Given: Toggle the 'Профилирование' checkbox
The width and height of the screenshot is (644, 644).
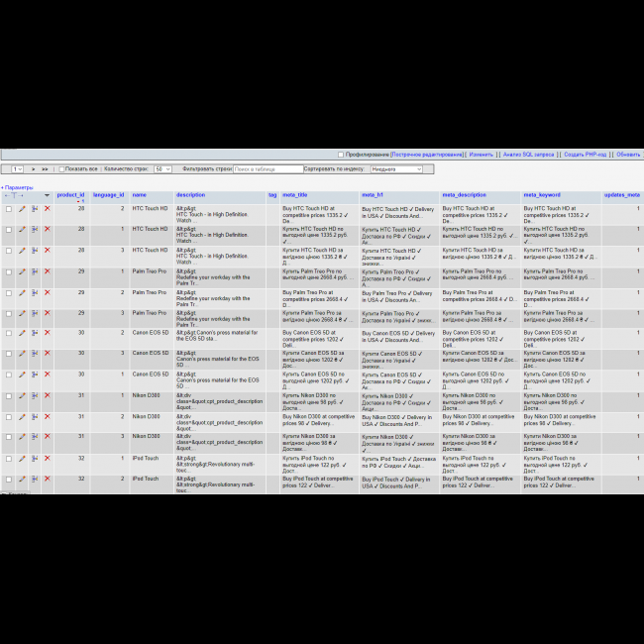Looking at the screenshot, I should pyautogui.click(x=341, y=155).
